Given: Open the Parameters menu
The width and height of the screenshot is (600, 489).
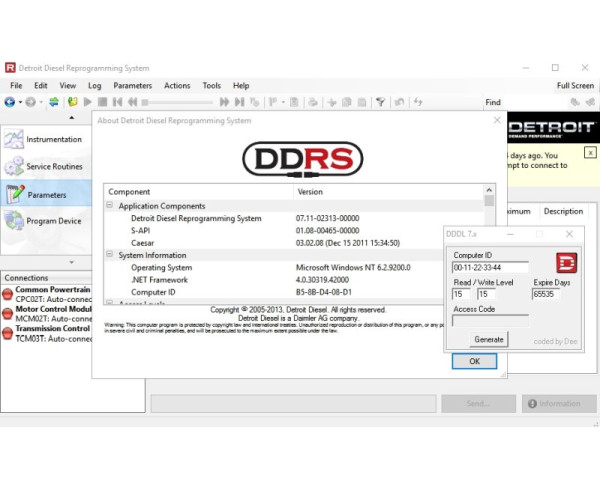Looking at the screenshot, I should (x=132, y=86).
